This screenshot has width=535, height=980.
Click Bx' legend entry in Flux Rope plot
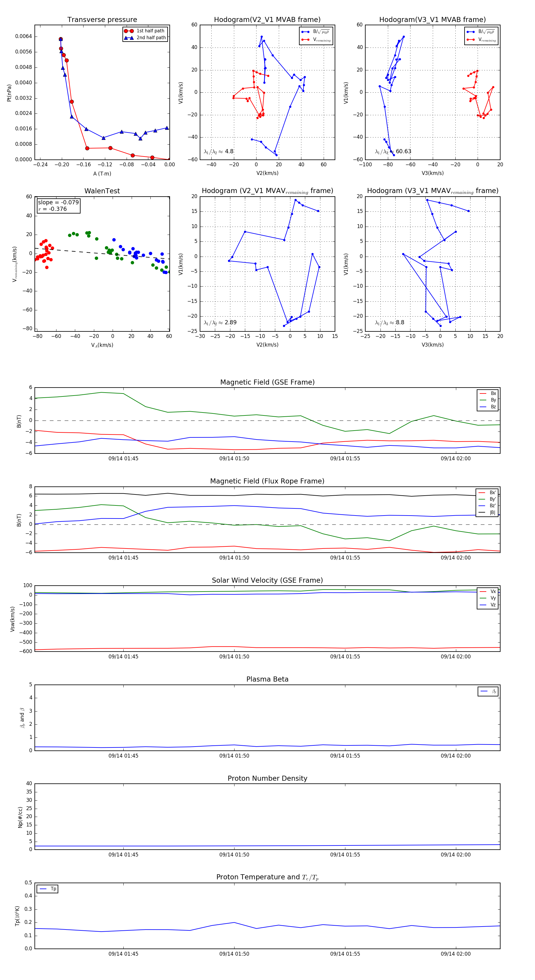pyautogui.click(x=488, y=492)
